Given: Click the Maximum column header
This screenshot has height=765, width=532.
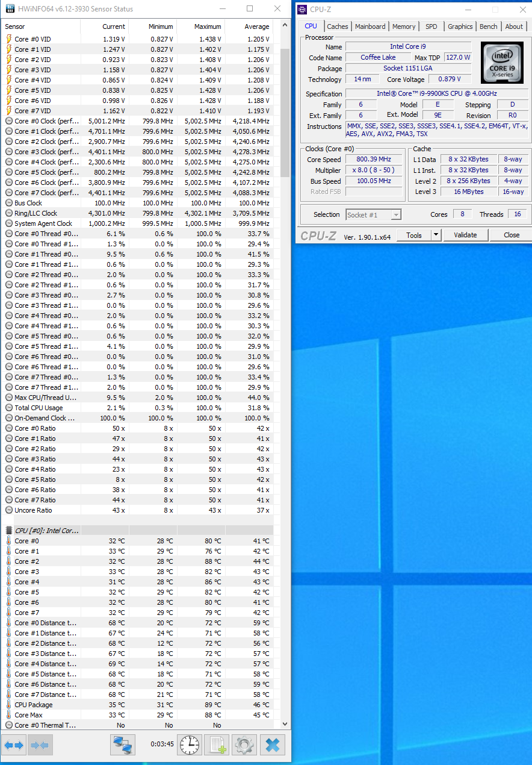Looking at the screenshot, I should [x=201, y=27].
